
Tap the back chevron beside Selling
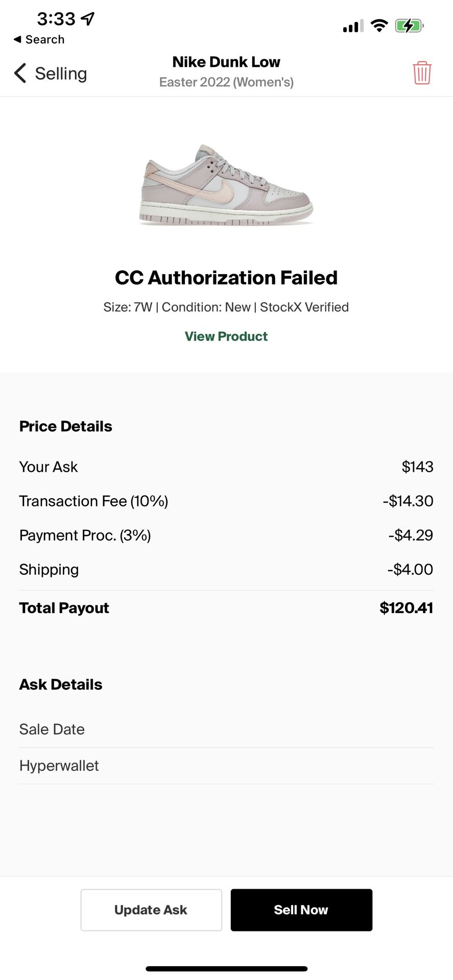pyautogui.click(x=19, y=73)
